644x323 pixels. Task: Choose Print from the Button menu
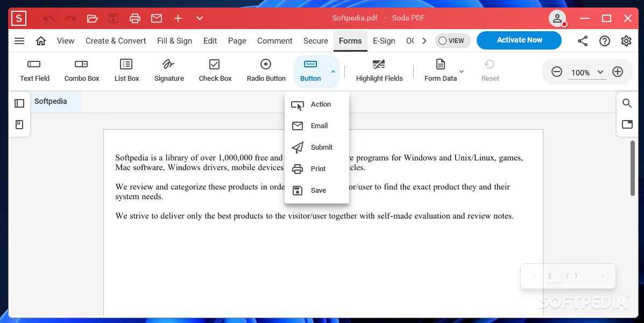(317, 169)
